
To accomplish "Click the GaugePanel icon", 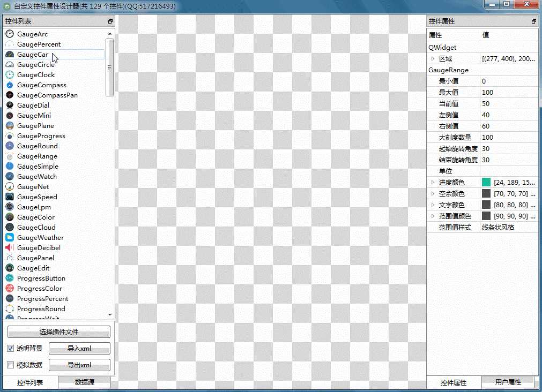I will click(x=10, y=258).
